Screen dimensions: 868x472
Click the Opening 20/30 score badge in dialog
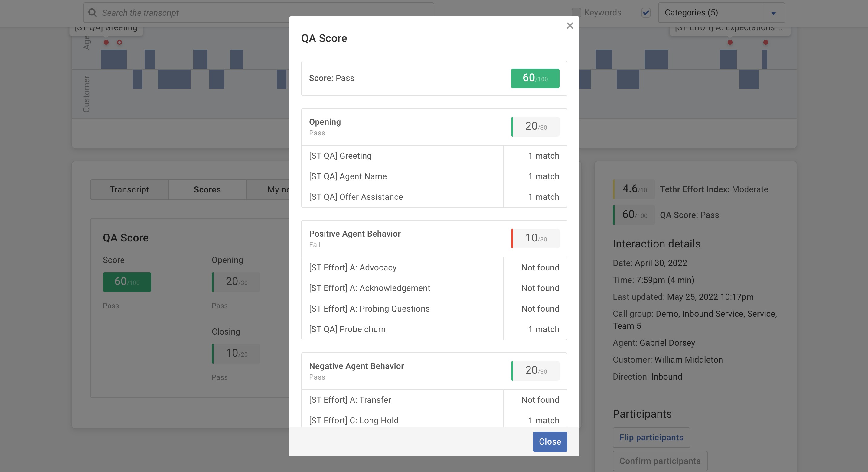point(535,127)
